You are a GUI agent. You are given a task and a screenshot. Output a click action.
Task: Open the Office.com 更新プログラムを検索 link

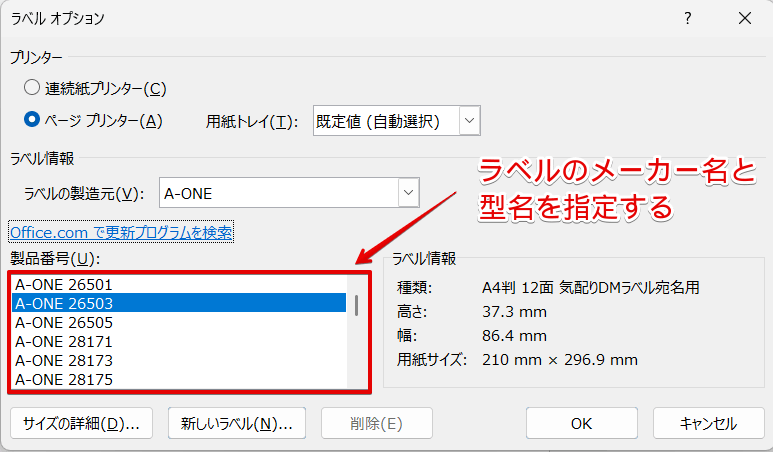coord(121,232)
